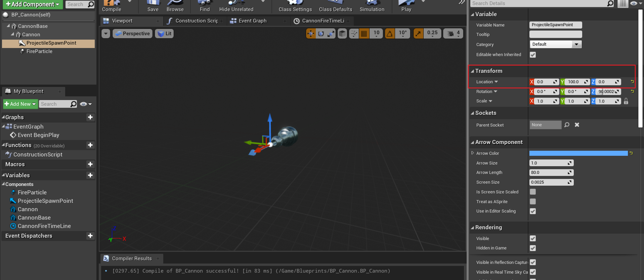The width and height of the screenshot is (644, 280).
Task: Open Location type dropdown arrow
Action: [496, 82]
